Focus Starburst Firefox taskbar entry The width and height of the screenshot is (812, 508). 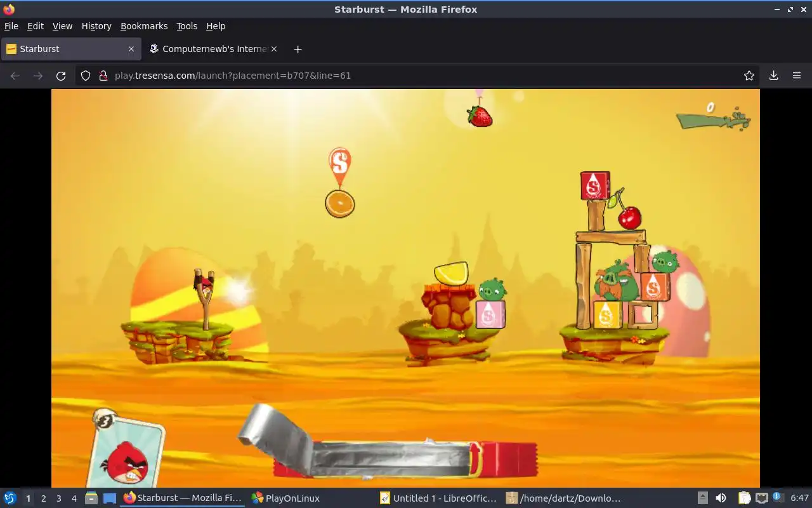click(183, 498)
